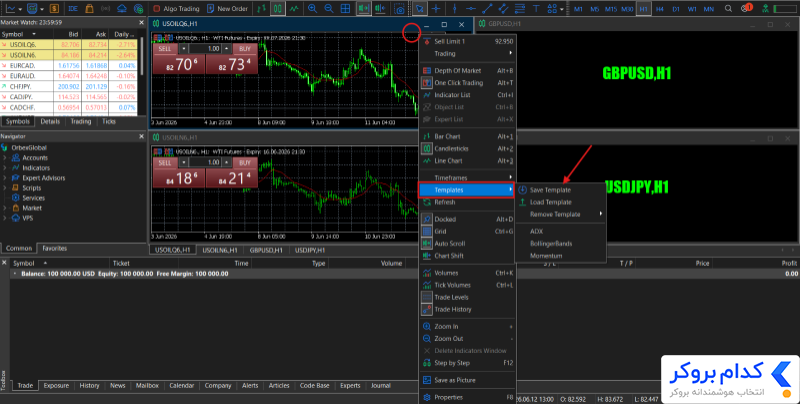Open New Order from the toolbar

pos(228,9)
